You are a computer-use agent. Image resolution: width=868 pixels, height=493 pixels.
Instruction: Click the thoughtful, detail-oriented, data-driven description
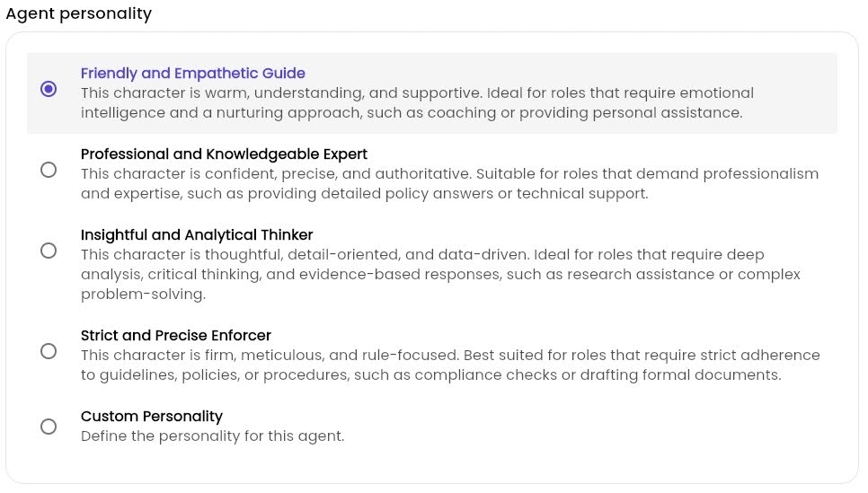[440, 275]
